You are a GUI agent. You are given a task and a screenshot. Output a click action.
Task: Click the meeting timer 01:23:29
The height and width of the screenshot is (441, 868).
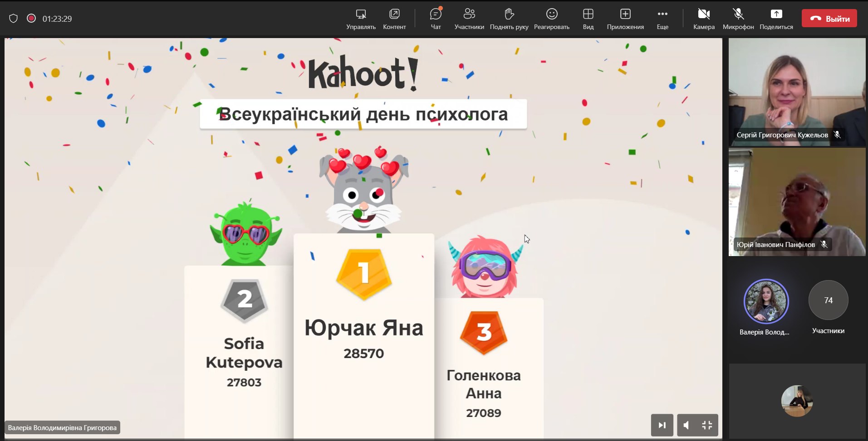(x=57, y=19)
